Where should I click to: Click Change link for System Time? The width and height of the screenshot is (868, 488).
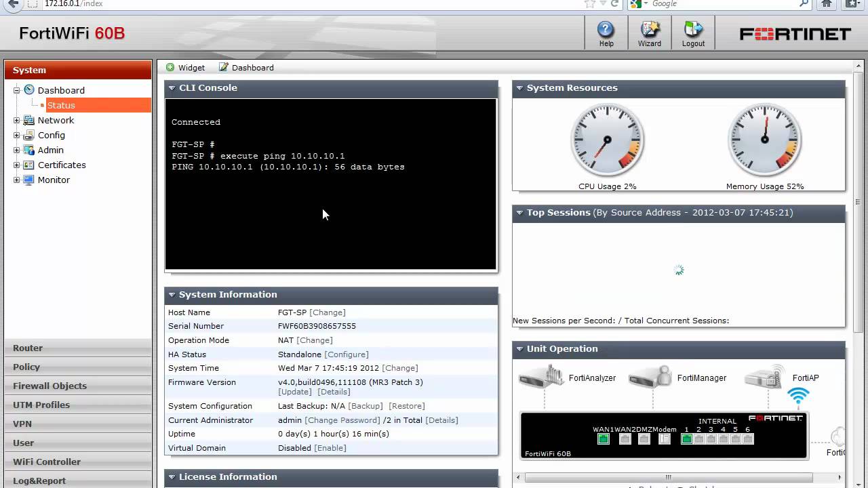[400, 368]
